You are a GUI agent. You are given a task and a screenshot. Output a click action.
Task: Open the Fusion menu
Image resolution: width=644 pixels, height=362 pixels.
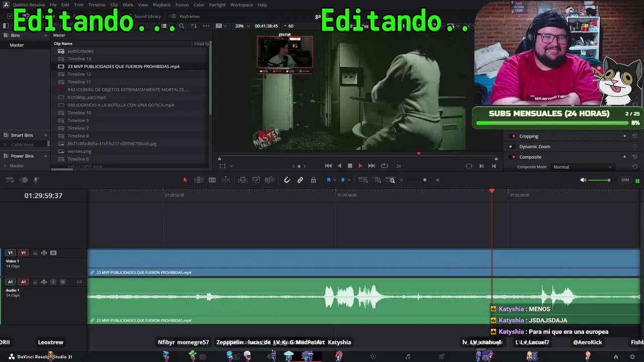(182, 5)
